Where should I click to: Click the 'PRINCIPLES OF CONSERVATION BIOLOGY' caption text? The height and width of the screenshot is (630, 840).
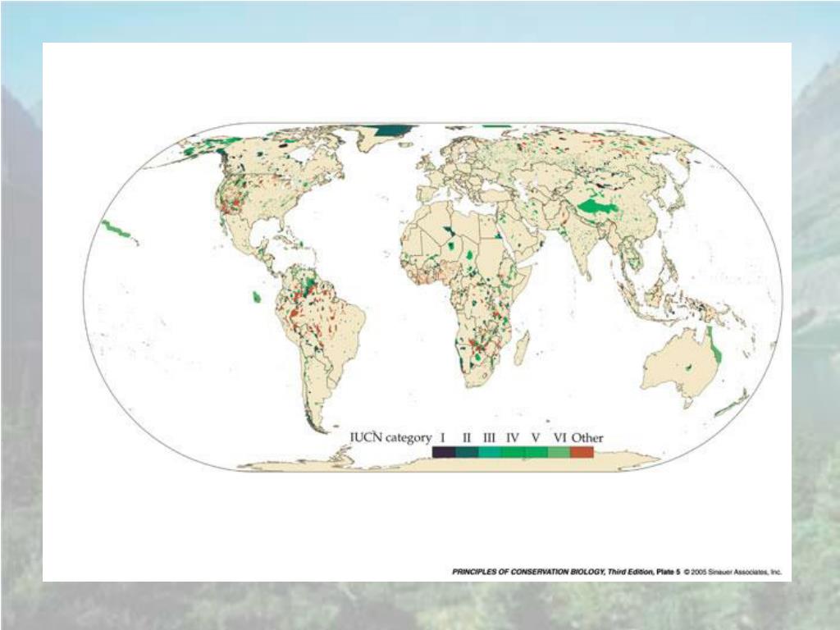coord(529,572)
